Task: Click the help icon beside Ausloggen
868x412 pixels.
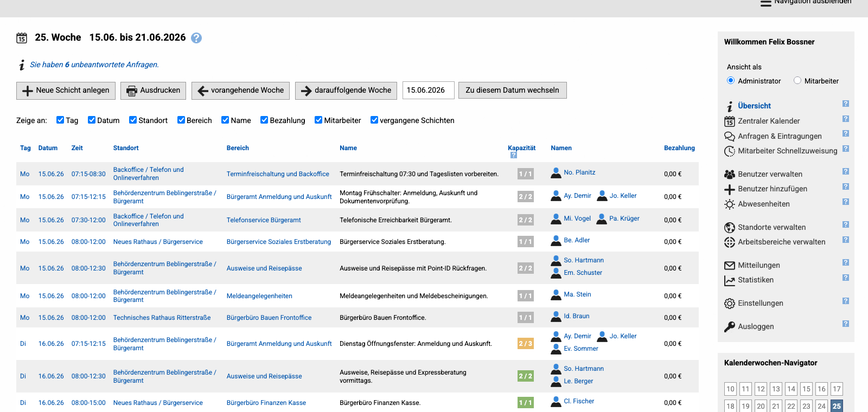Action: (845, 324)
